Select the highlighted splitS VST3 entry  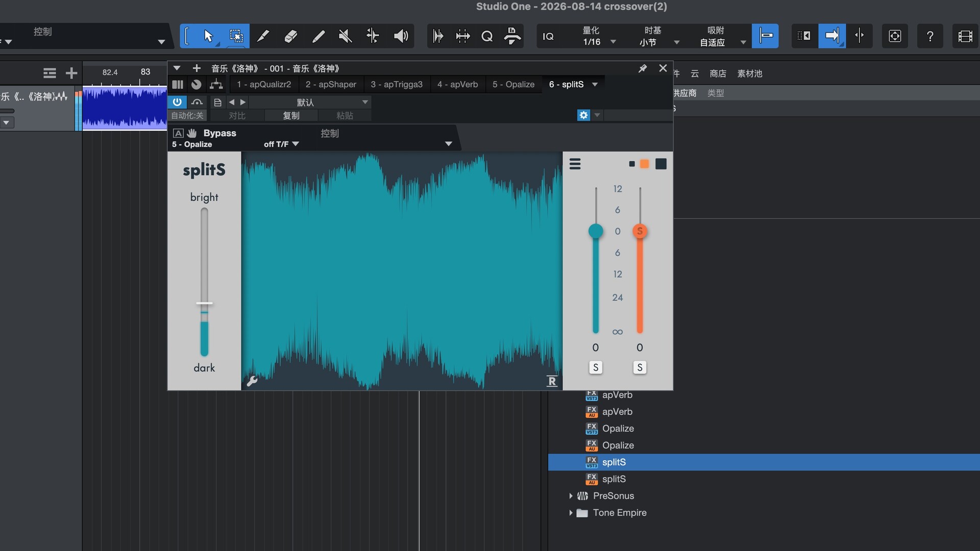(x=764, y=462)
